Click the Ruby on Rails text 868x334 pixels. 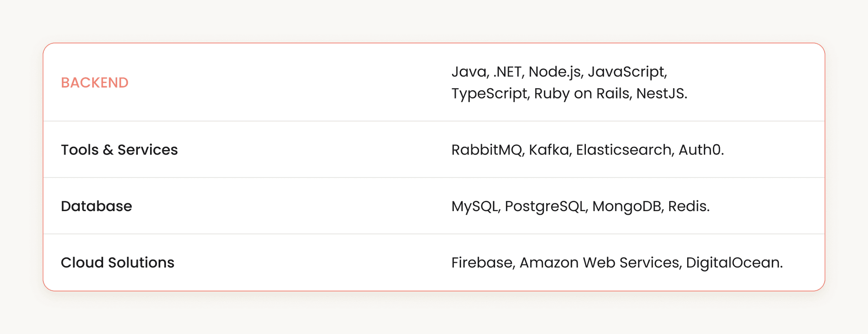click(581, 94)
